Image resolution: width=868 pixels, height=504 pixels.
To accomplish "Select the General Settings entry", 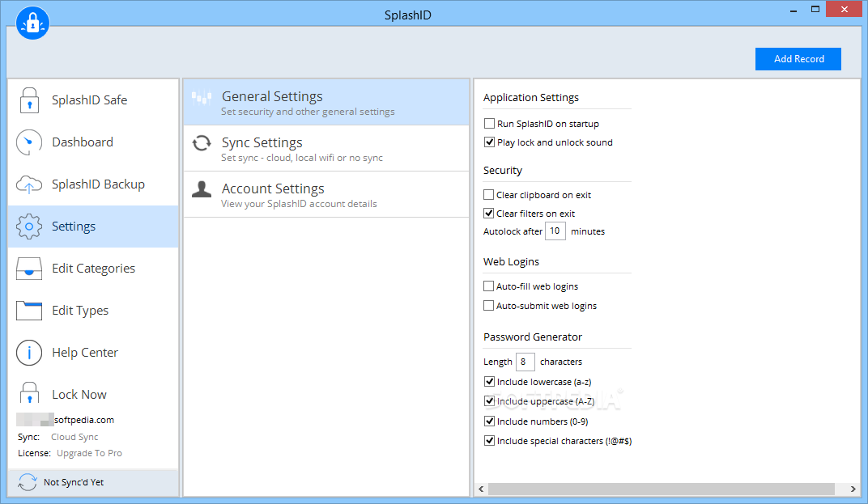I will pyautogui.click(x=326, y=103).
